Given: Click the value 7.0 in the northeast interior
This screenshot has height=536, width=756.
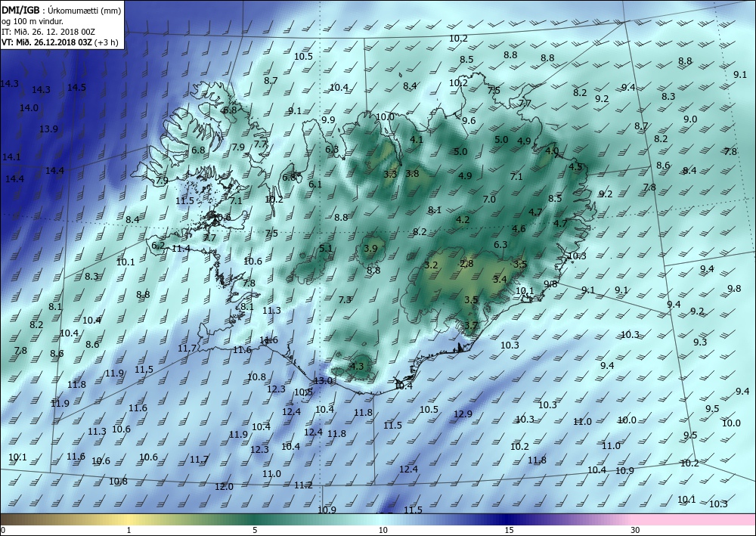Looking at the screenshot, I should point(489,199).
